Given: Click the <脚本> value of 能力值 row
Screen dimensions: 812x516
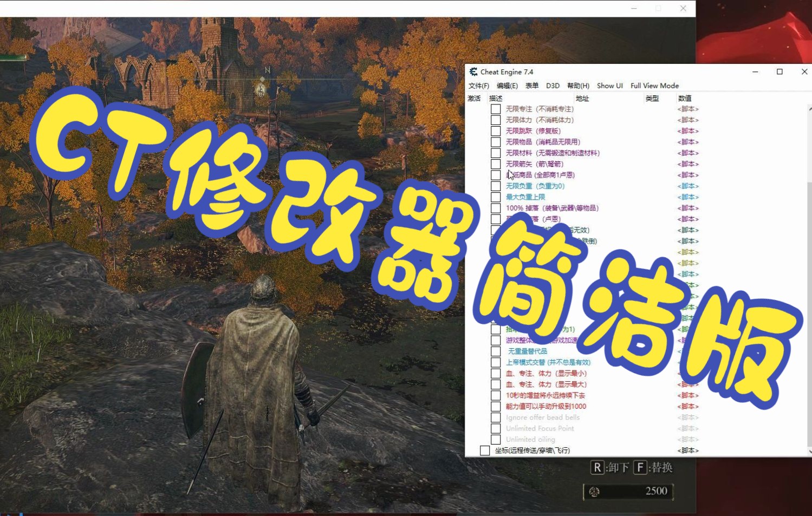Looking at the screenshot, I should pos(688,406).
